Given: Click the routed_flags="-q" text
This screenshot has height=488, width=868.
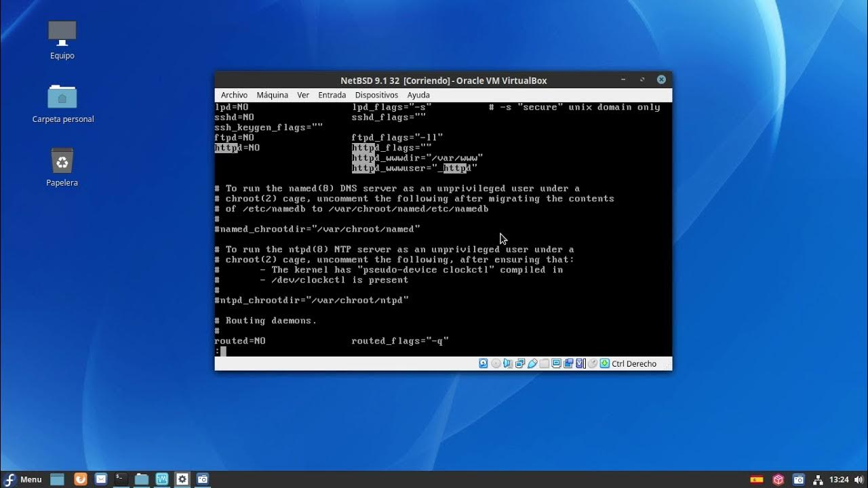Looking at the screenshot, I should tap(400, 341).
